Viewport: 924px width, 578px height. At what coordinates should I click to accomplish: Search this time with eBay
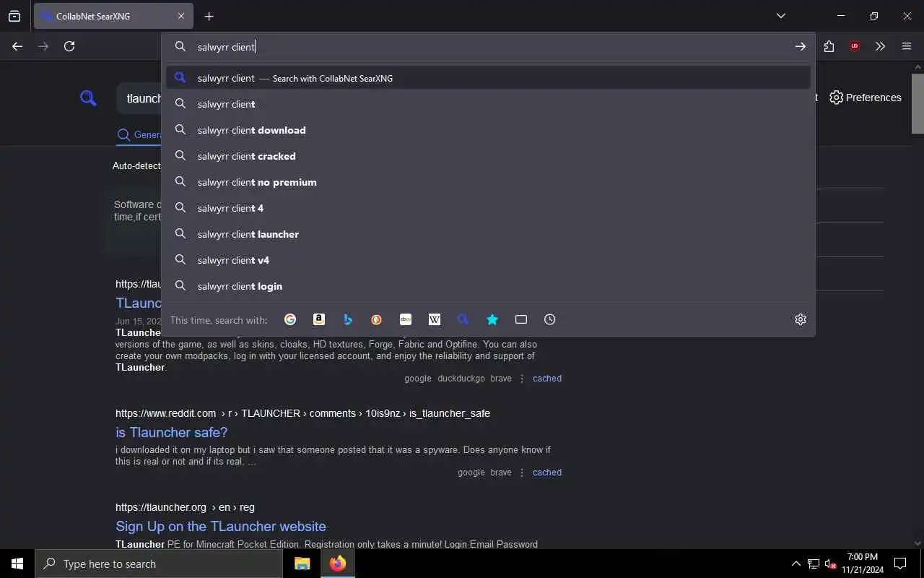coord(406,319)
